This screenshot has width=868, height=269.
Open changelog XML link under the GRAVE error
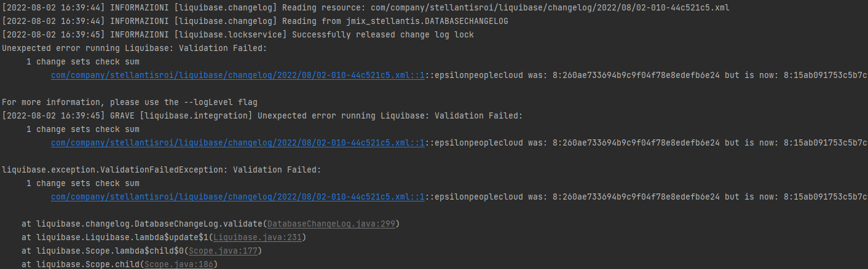[x=238, y=142]
